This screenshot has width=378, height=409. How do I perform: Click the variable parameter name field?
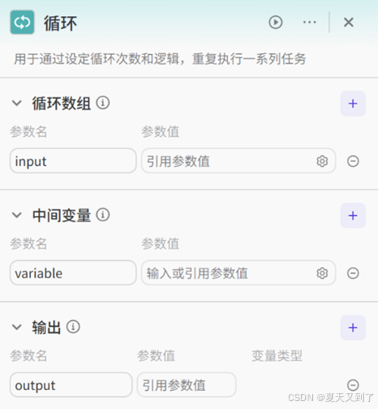click(x=73, y=273)
